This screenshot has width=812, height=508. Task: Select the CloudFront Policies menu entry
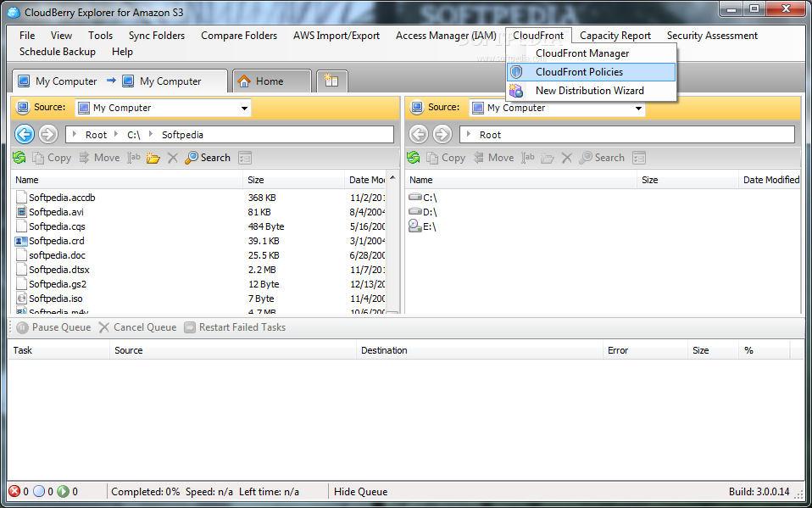(591, 72)
